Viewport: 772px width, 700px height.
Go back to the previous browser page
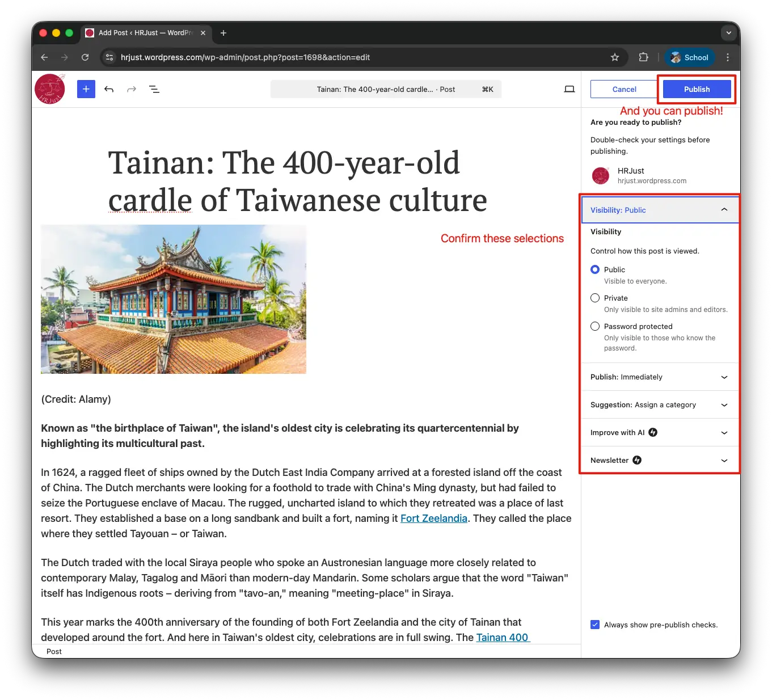(44, 57)
